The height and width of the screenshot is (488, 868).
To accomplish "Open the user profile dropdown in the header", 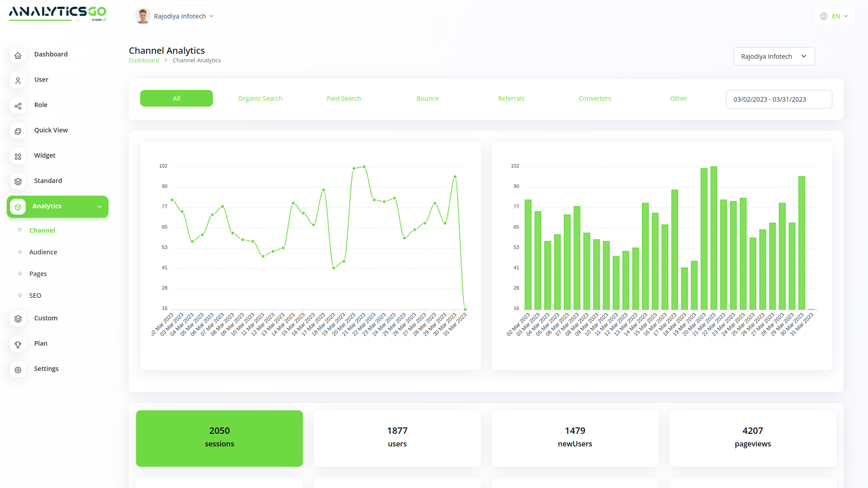I will [x=175, y=16].
